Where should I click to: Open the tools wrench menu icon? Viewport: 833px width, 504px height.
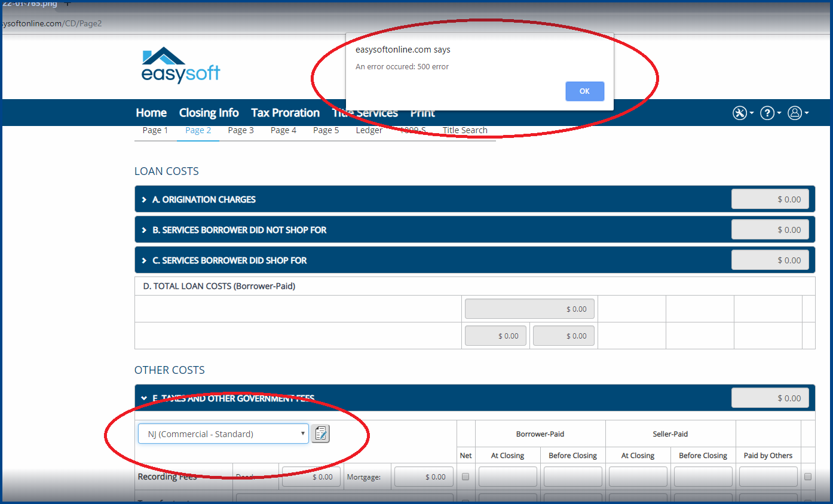point(743,113)
